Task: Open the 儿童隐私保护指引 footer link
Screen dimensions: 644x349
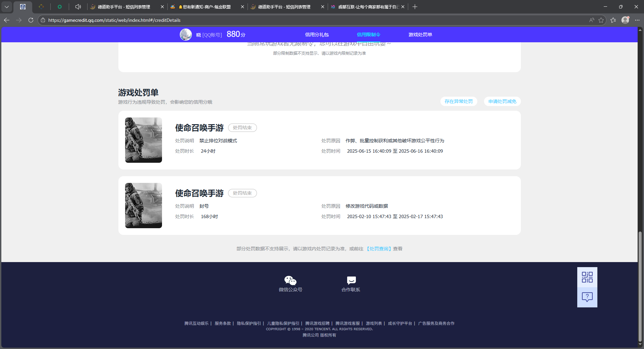Action: (x=283, y=323)
